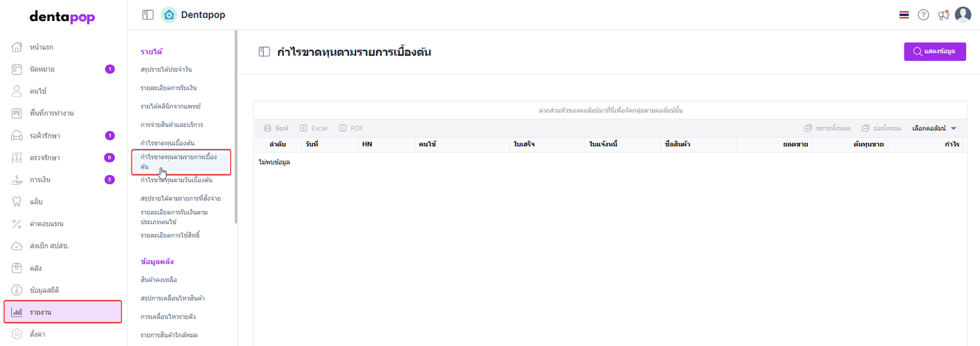Open the เลือกคอลัมน์ column chooser dropdown

[x=934, y=128]
